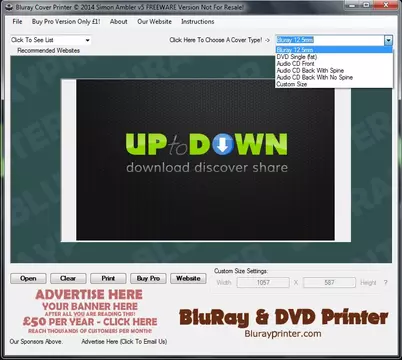The width and height of the screenshot is (402, 360).
Task: Click the Website button
Action: 188,278
